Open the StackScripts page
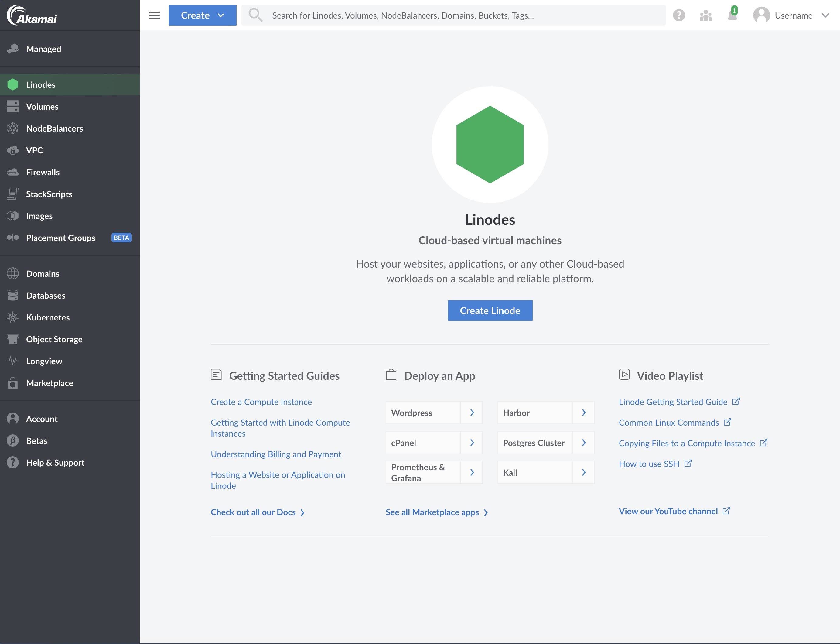840x644 pixels. pos(49,194)
